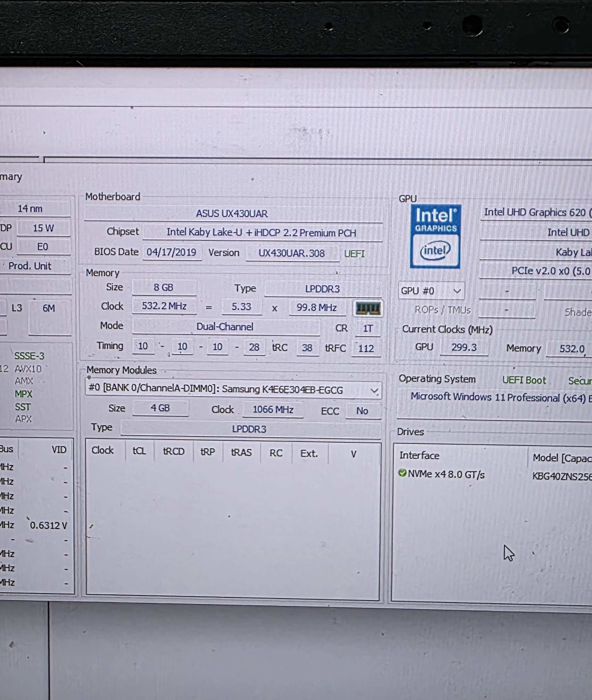Click the Interface column header in Drives
The width and height of the screenshot is (592, 700).
coord(419,455)
